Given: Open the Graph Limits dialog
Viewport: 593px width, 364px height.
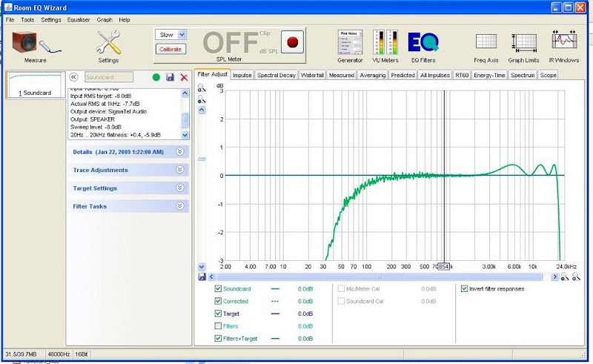Looking at the screenshot, I should 523,43.
